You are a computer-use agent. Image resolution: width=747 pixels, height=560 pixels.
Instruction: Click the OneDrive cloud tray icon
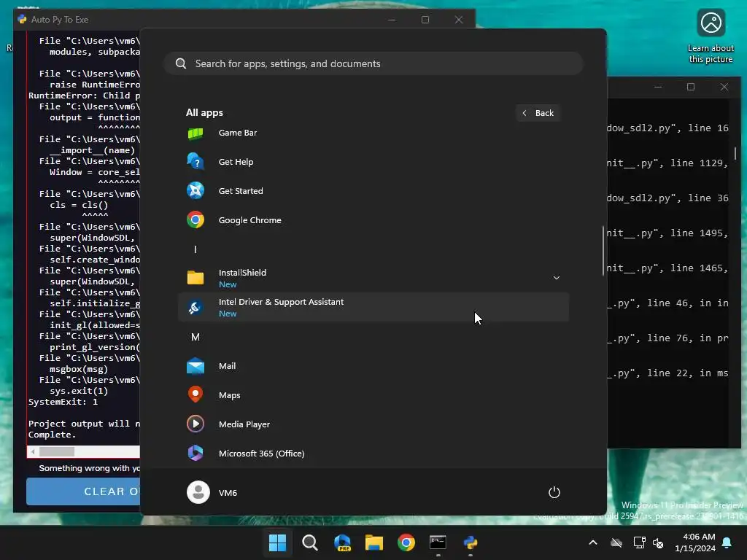click(x=616, y=542)
